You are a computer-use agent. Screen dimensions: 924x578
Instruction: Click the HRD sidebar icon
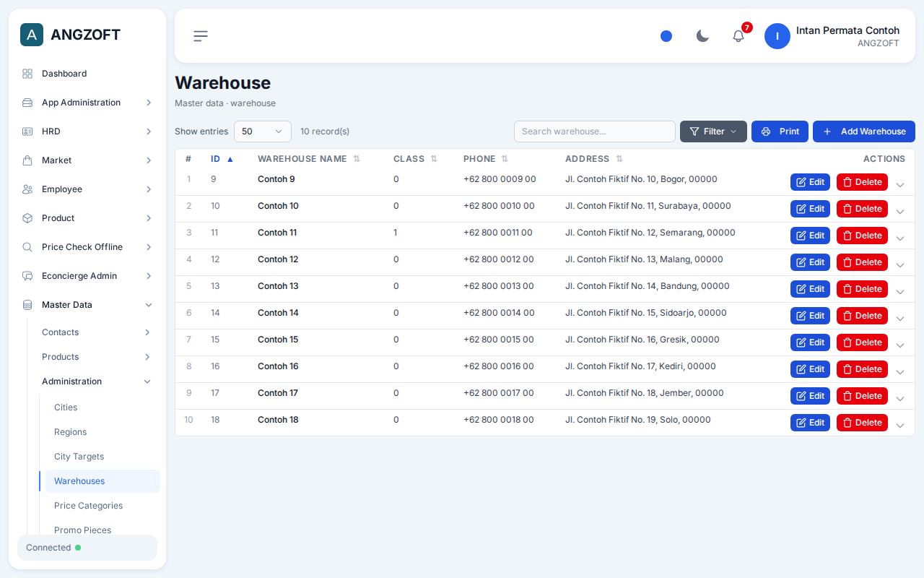coord(27,131)
